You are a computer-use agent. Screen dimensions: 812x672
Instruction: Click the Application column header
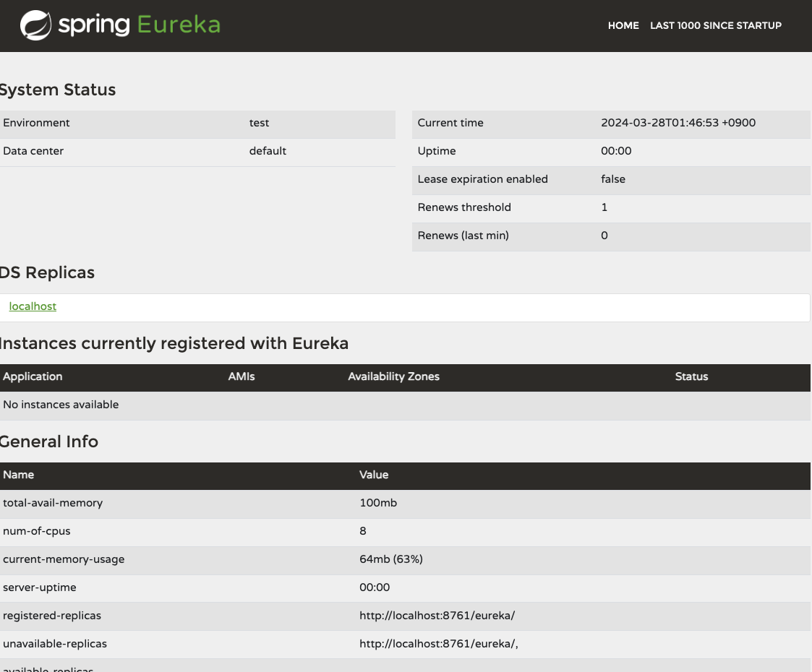[33, 376]
